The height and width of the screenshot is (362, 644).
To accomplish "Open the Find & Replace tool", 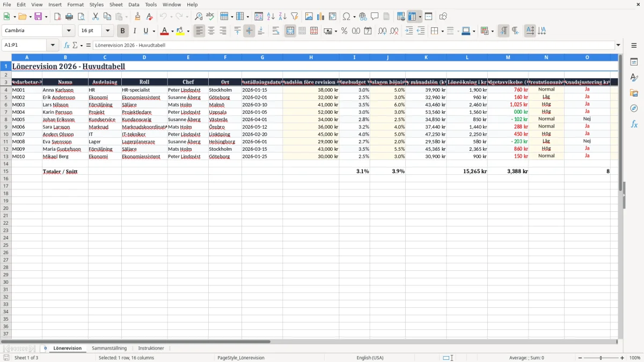I will [199, 17].
